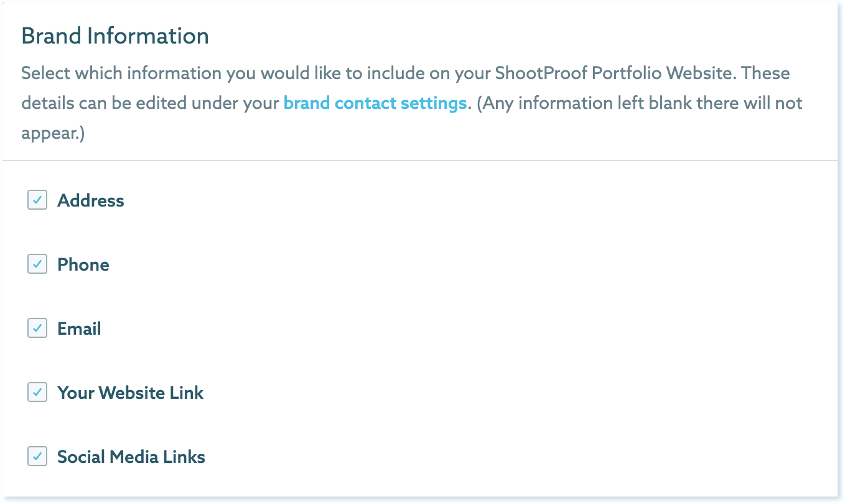Untick the Your Website Link checkbox
The image size is (845, 504).
pyautogui.click(x=37, y=393)
